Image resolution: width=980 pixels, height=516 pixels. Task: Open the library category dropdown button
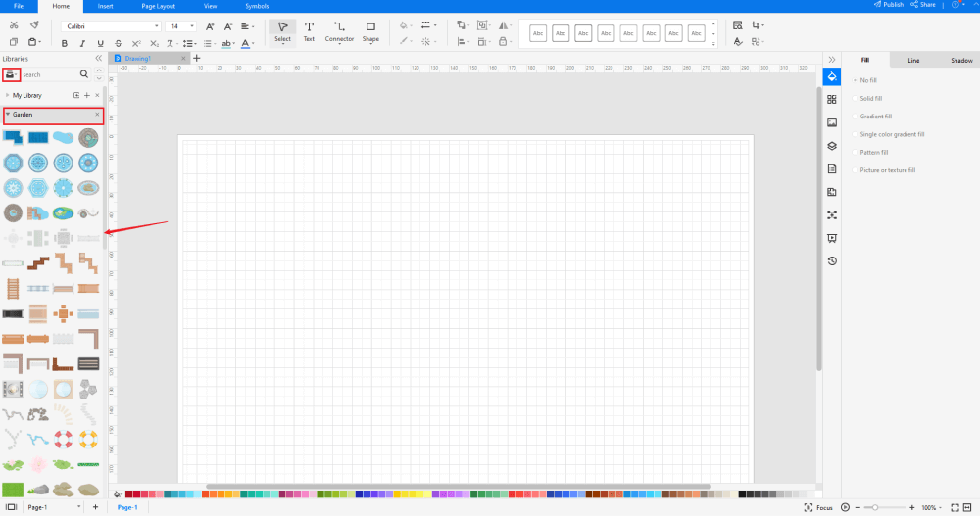[11, 74]
